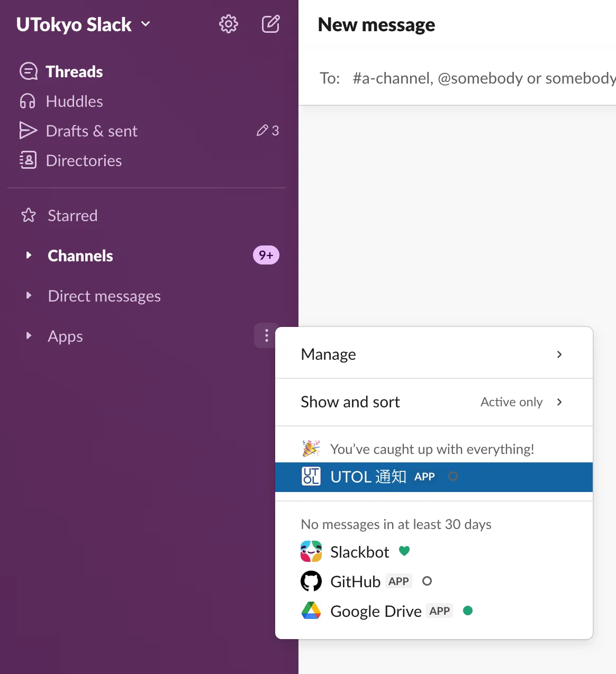Viewport: 616px width, 674px height.
Task: Go to Drafts & sent
Action: click(x=92, y=131)
